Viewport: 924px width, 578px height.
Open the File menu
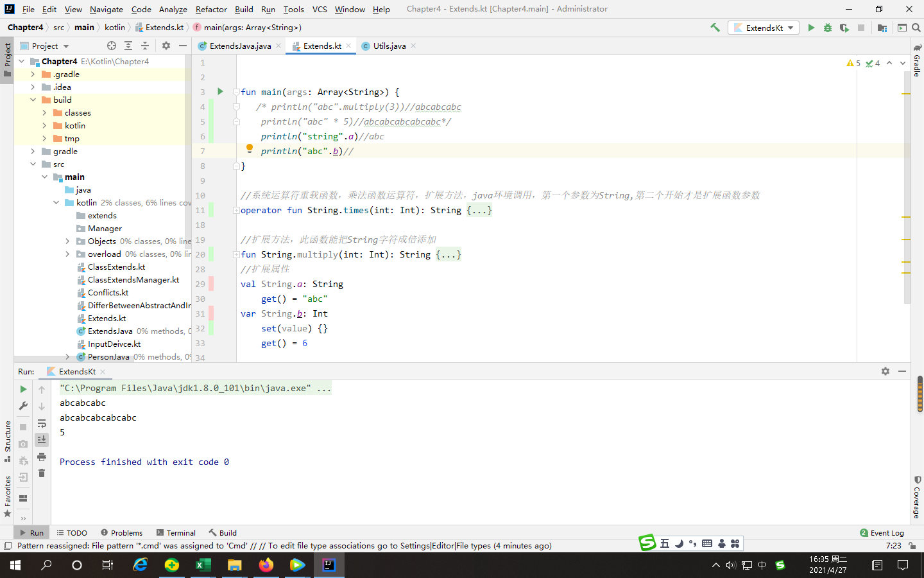click(x=28, y=9)
